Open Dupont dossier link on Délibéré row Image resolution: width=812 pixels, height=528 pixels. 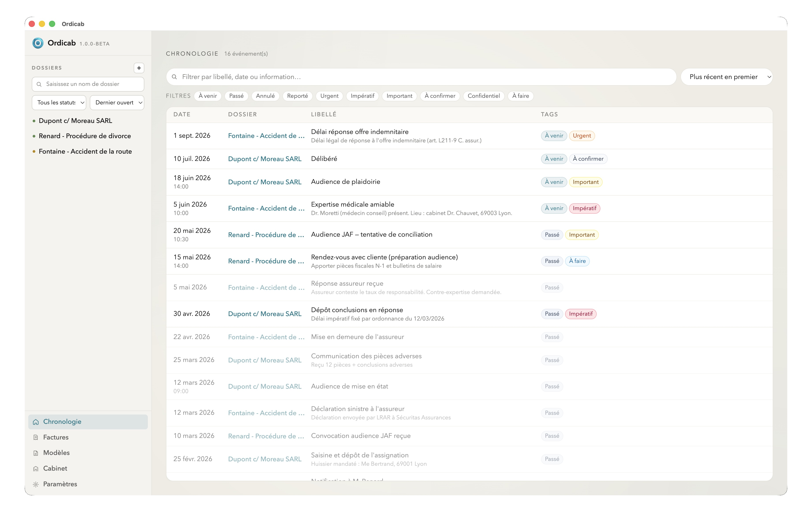(x=265, y=159)
